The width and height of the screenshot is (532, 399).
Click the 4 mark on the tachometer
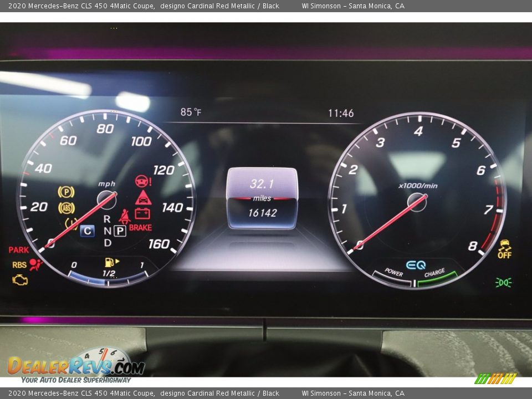coord(418,131)
